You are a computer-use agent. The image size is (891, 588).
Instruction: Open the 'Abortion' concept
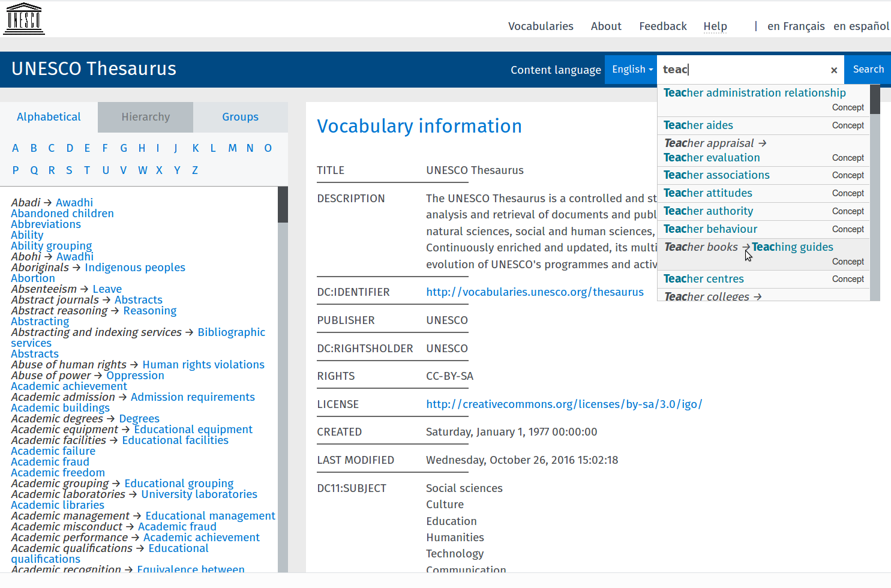pyautogui.click(x=33, y=278)
